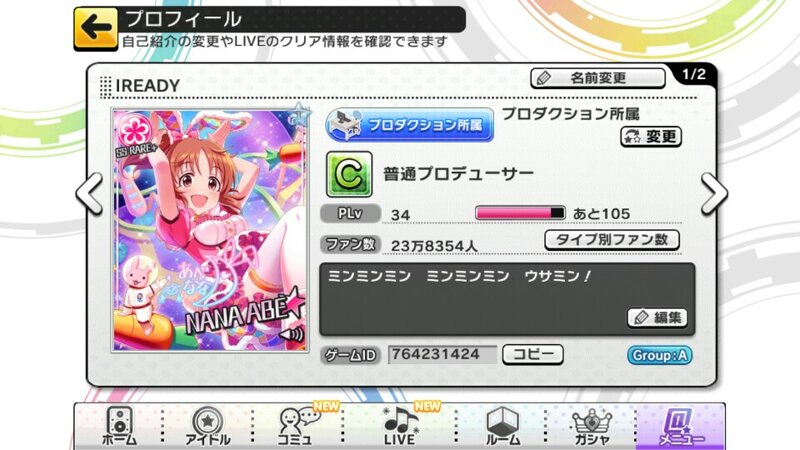Open the アイドル star icon
This screenshot has height=450, width=800.
[207, 427]
